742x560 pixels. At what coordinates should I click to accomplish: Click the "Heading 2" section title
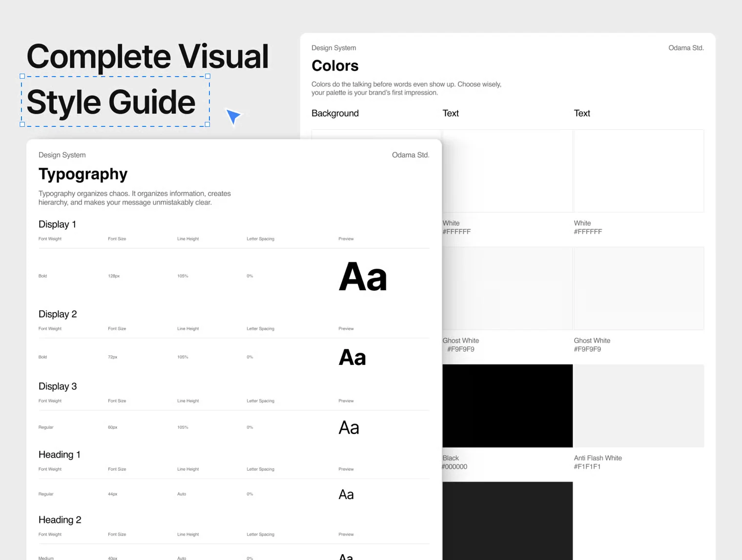pos(60,520)
